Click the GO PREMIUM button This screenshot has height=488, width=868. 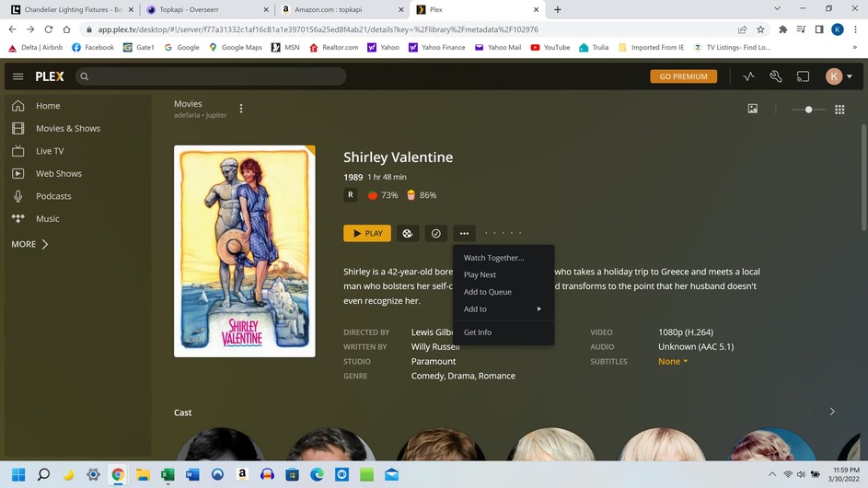tap(683, 76)
